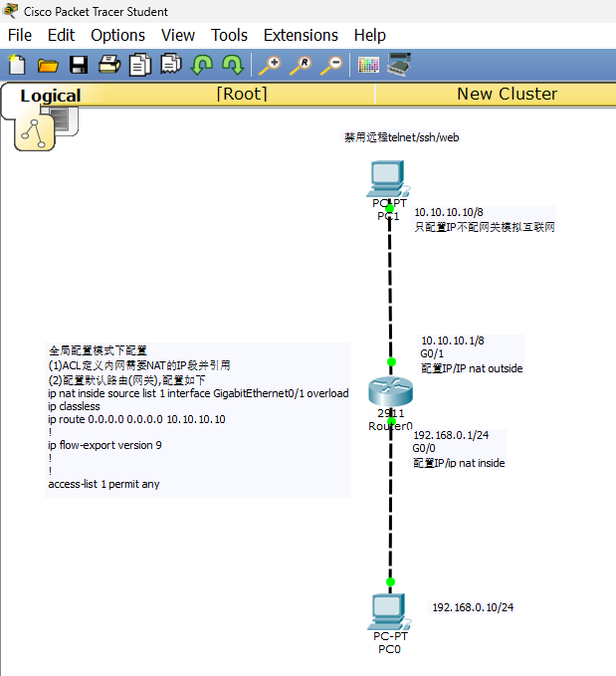Click the G0/1 interface label
This screenshot has width=616, height=676.
tap(432, 353)
